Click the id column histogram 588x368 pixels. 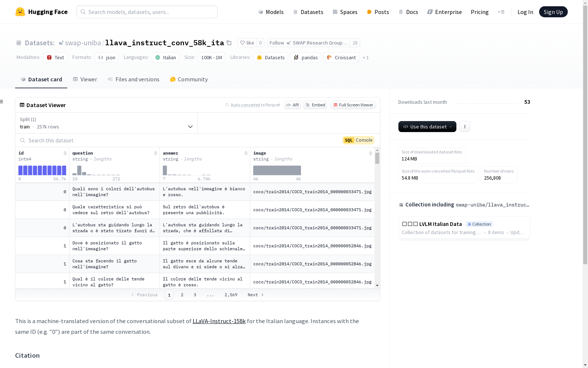pos(42,170)
